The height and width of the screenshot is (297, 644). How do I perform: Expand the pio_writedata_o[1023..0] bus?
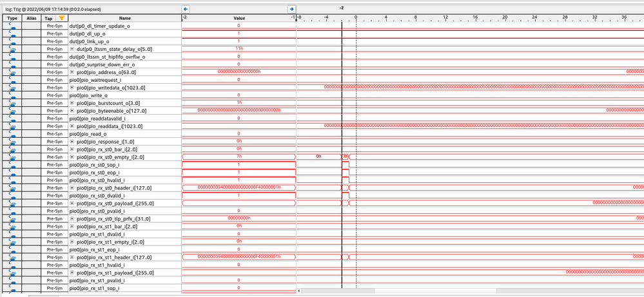(72, 88)
